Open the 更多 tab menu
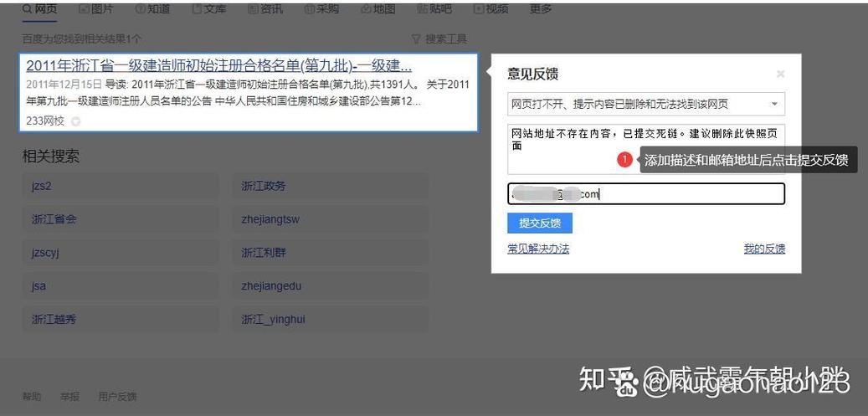 (540, 9)
